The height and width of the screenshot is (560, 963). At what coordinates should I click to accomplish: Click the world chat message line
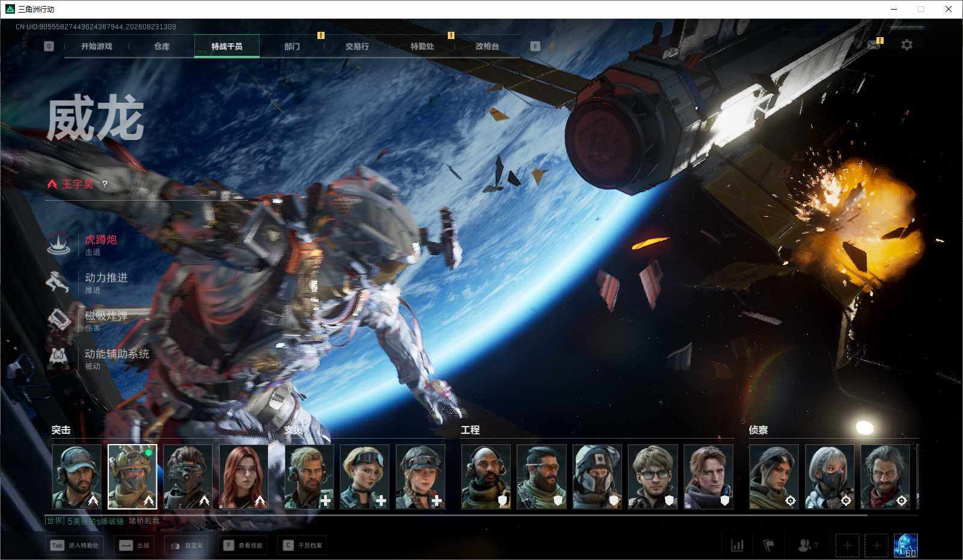102,521
